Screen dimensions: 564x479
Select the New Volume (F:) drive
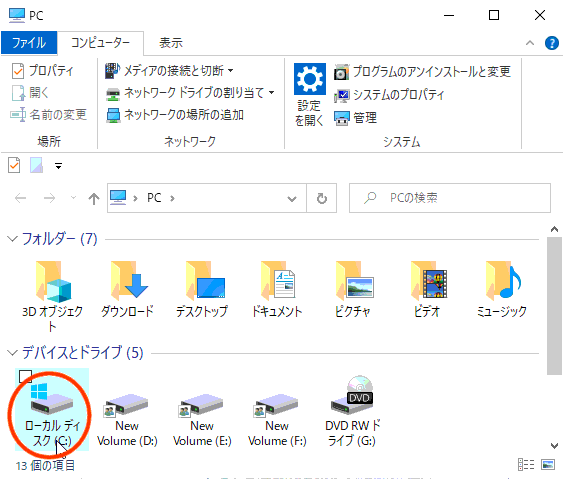(x=277, y=419)
